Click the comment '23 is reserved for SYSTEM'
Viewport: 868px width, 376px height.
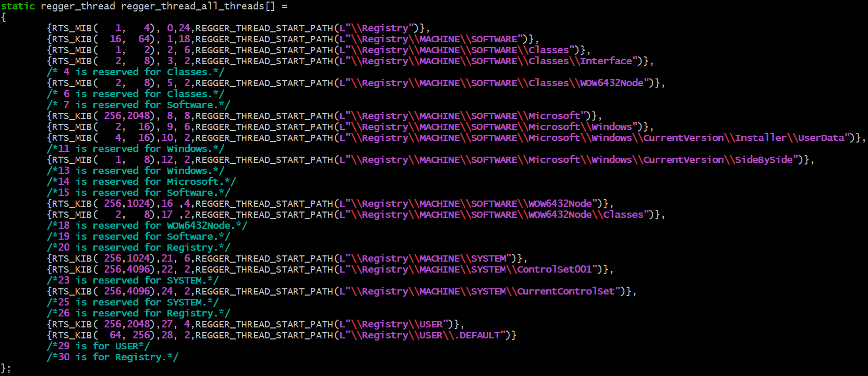132,280
